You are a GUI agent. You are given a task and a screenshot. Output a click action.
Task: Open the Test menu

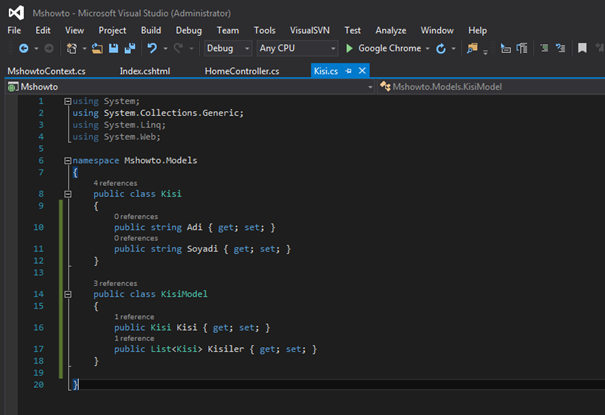[353, 30]
